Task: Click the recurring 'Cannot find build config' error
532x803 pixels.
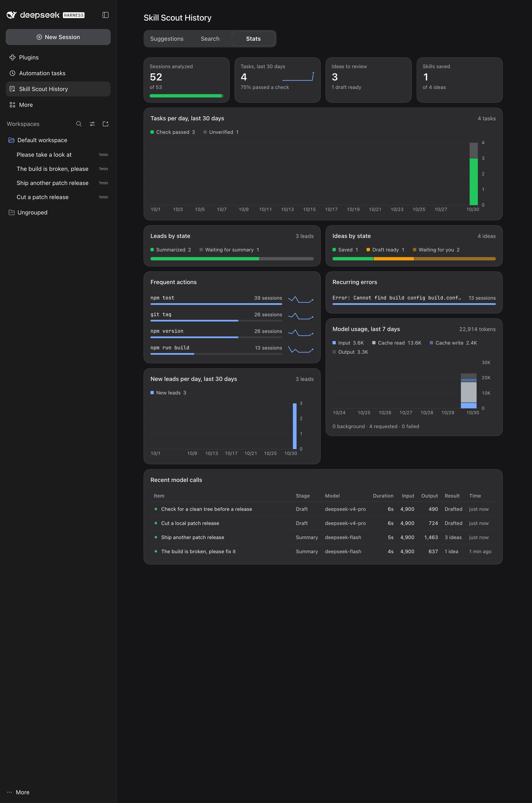Action: coord(414,299)
